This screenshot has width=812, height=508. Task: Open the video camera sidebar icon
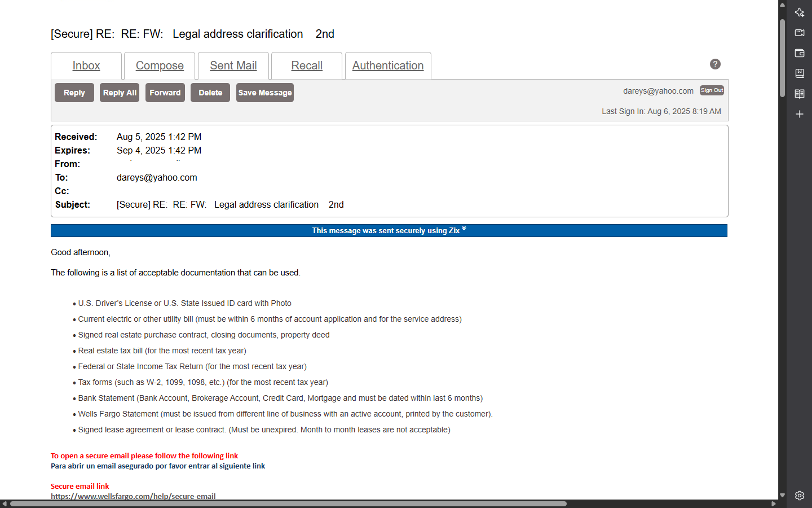(x=800, y=33)
